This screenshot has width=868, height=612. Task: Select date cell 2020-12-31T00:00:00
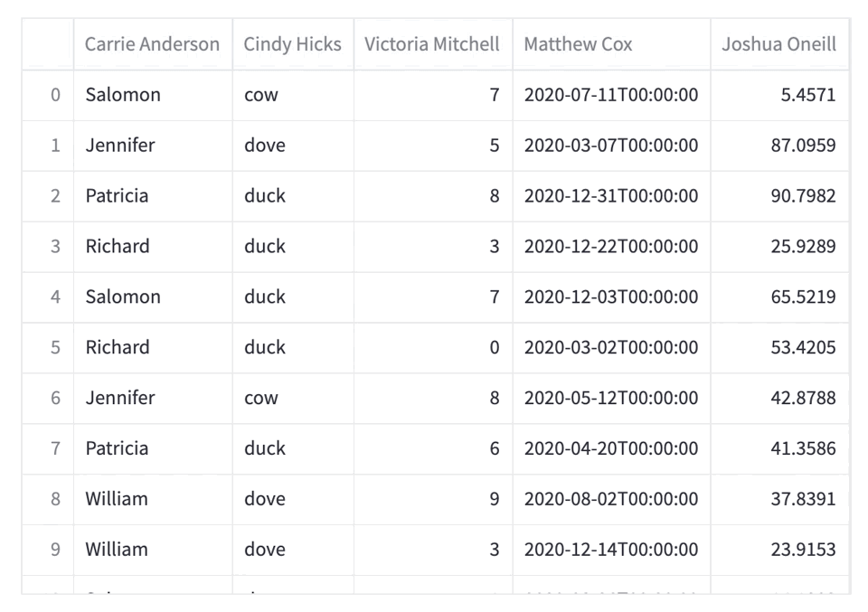point(612,196)
